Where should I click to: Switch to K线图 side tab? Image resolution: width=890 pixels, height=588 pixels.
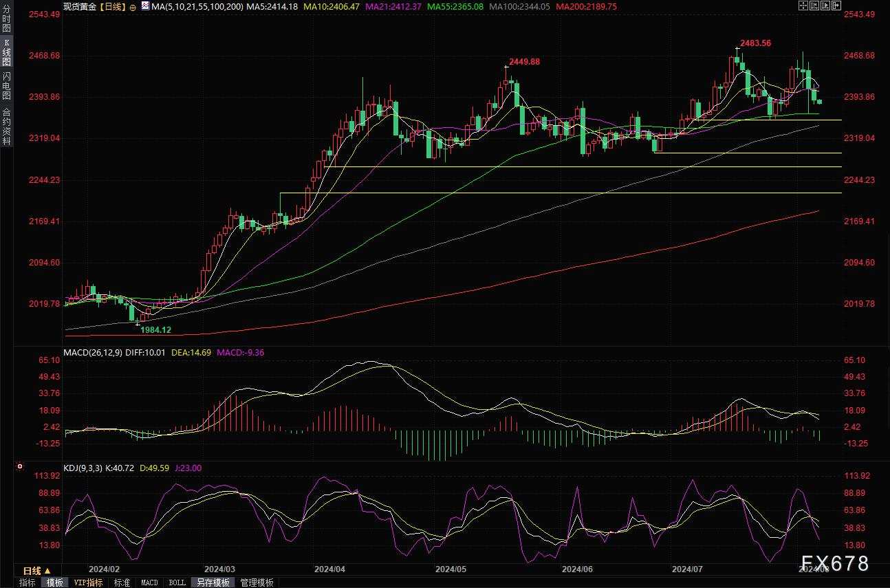(6, 52)
